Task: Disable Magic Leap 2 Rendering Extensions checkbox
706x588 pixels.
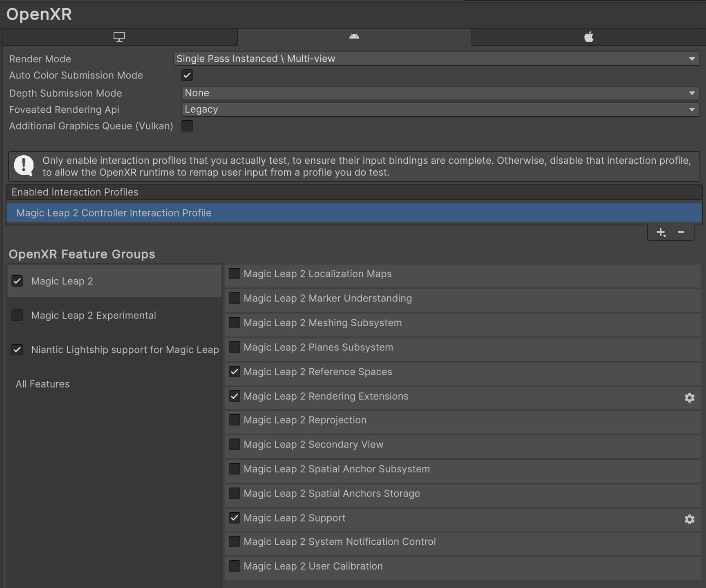Action: (x=235, y=396)
